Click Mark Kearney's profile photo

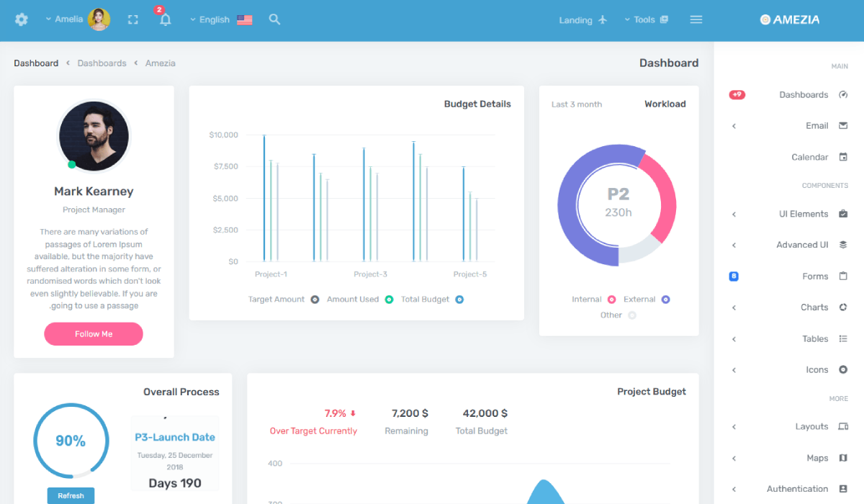pyautogui.click(x=94, y=135)
